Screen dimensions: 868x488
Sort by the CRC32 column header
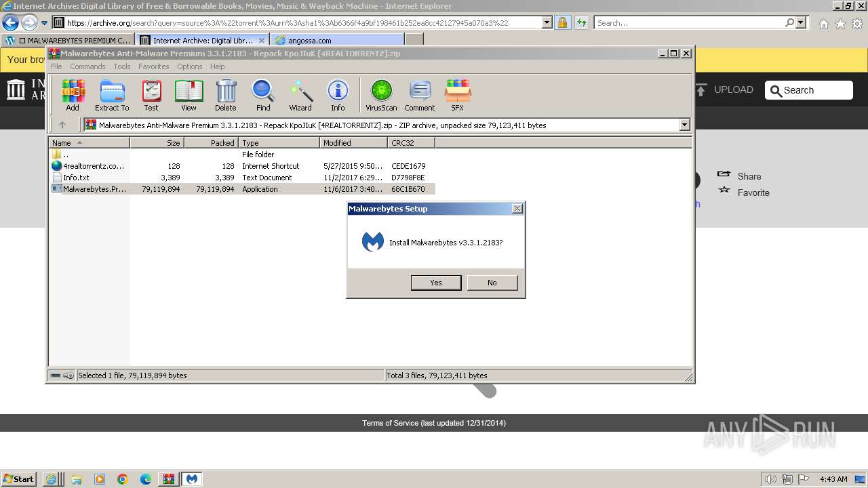point(411,142)
